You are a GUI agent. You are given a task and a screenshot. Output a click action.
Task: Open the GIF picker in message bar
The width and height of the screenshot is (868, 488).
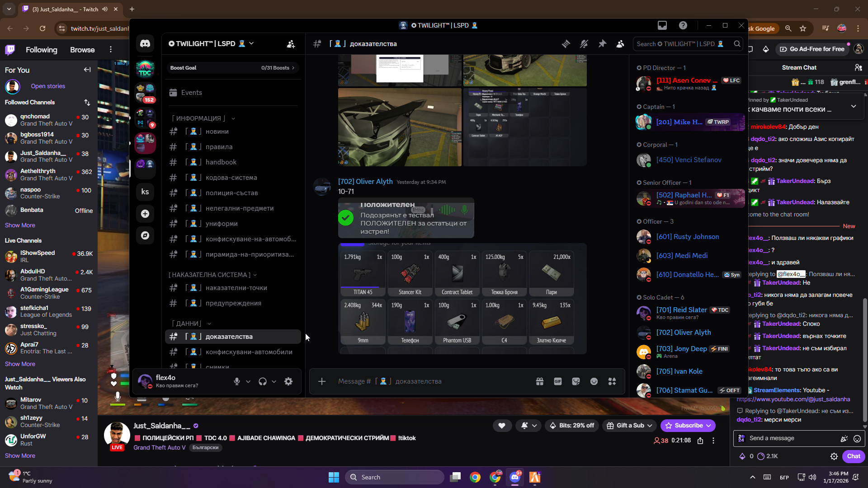tap(558, 381)
